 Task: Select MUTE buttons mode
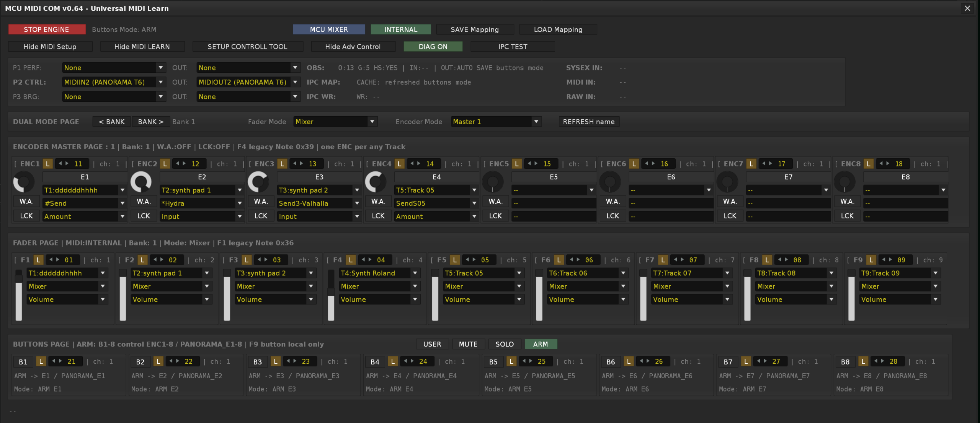point(468,344)
